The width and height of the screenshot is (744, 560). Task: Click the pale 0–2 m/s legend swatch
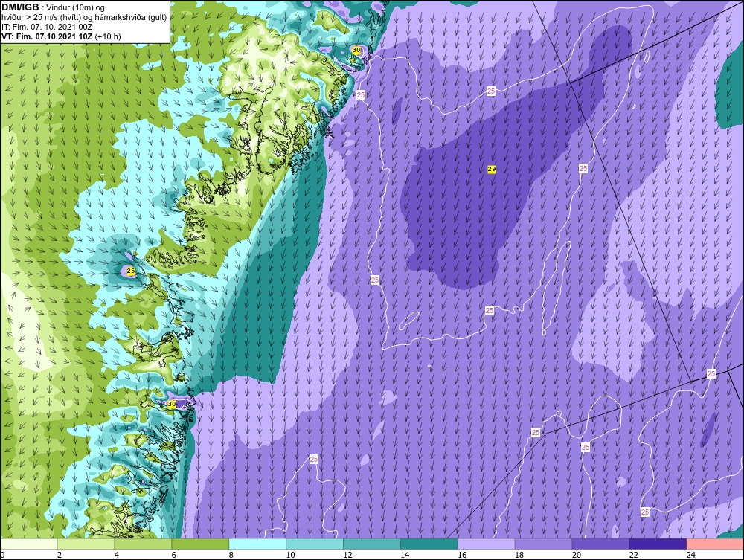click(29, 544)
